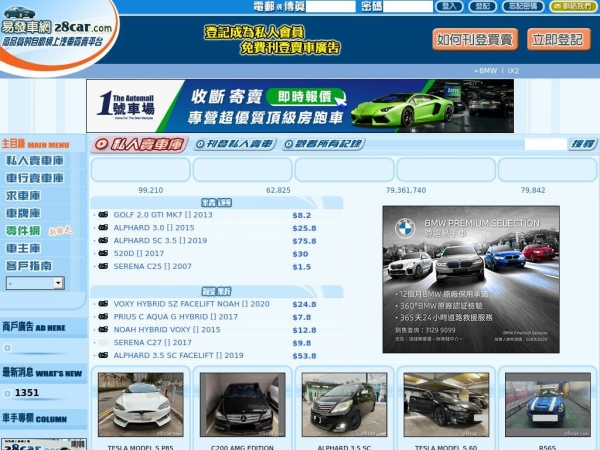Click the orange 立即登記 button

559,39
